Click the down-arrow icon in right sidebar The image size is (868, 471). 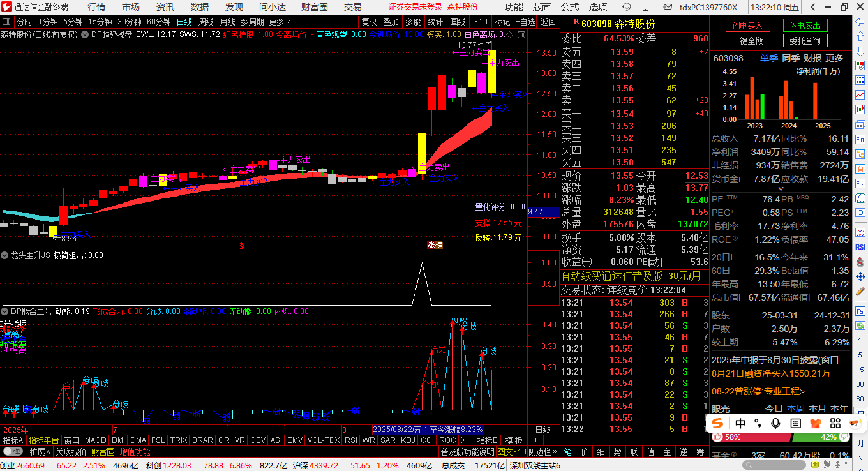860,50
